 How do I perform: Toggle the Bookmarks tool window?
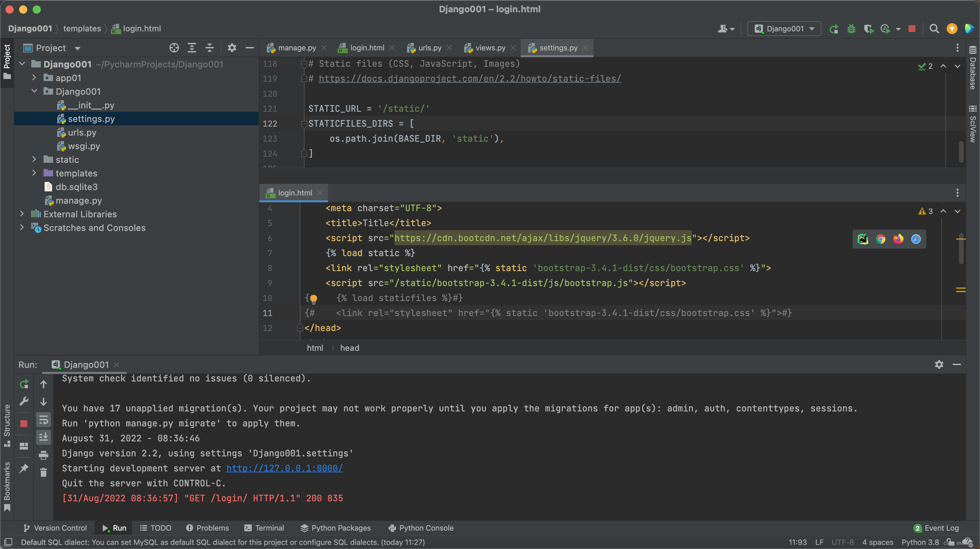[x=7, y=487]
